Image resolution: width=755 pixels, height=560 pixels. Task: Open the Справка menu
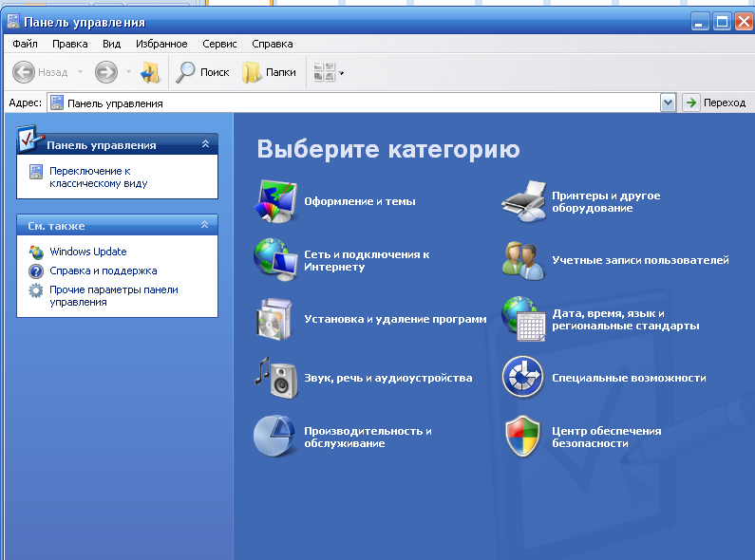pyautogui.click(x=272, y=44)
